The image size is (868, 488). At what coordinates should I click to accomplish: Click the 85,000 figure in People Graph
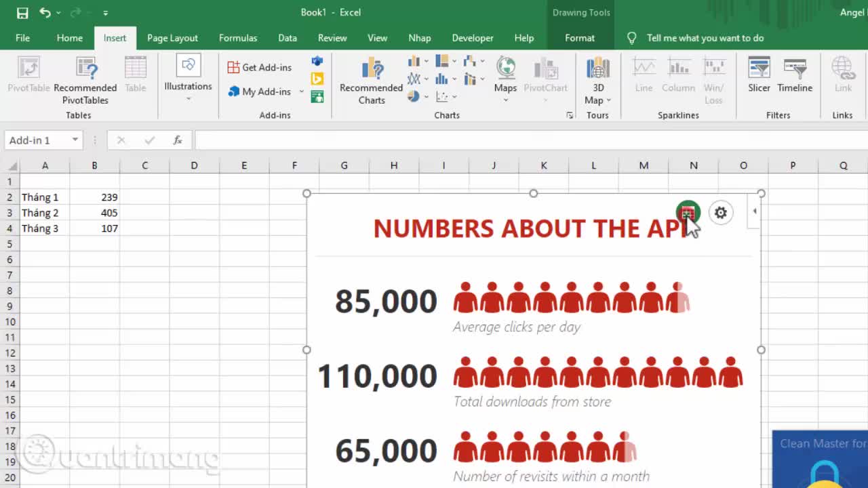point(386,302)
